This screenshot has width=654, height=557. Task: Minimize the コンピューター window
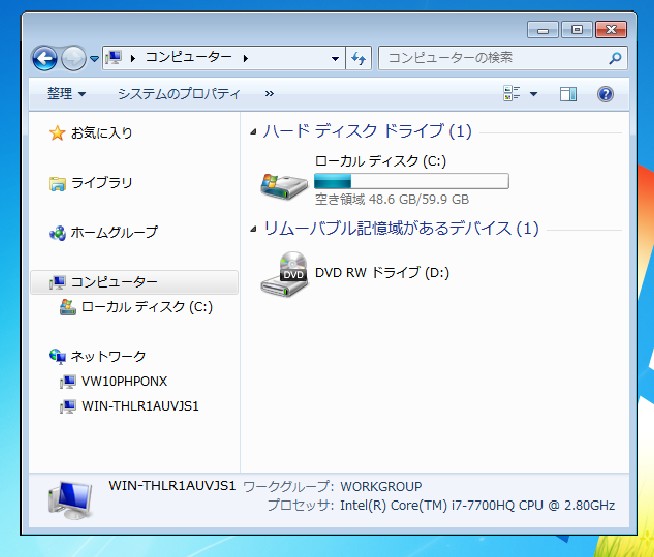(x=543, y=30)
